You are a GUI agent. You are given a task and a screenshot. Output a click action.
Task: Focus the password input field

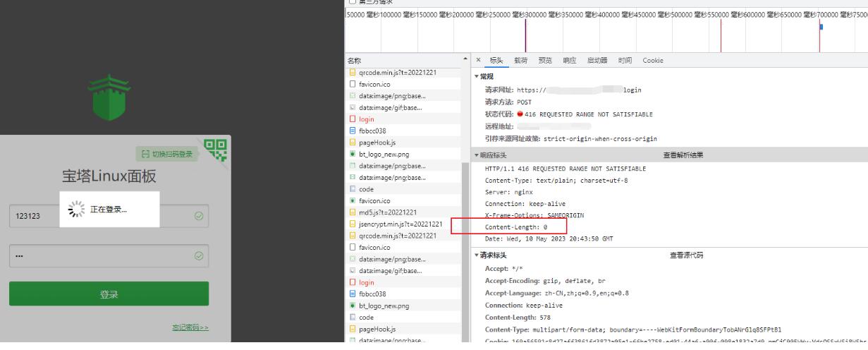[109, 255]
